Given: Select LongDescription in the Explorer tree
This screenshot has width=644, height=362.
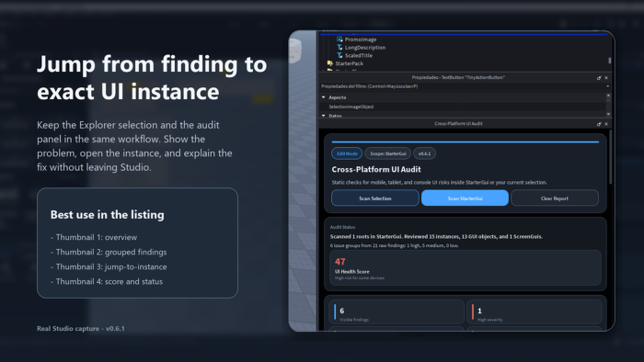Looking at the screenshot, I should point(365,48).
